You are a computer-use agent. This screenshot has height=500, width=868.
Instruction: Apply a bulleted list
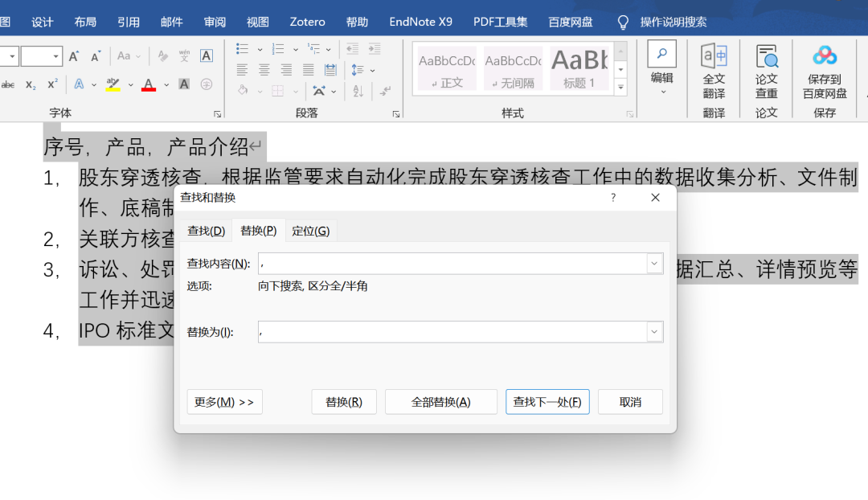coord(242,49)
